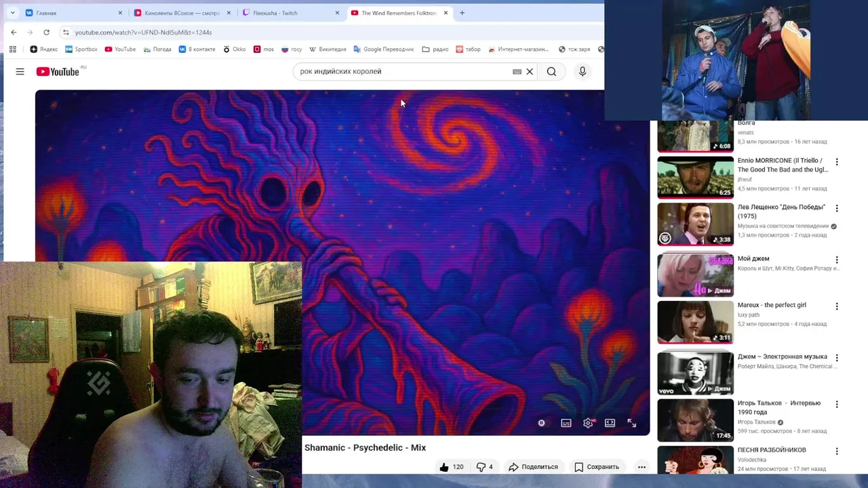The image size is (868, 488).
Task: Open more actions three-dot menu under video
Action: (642, 467)
